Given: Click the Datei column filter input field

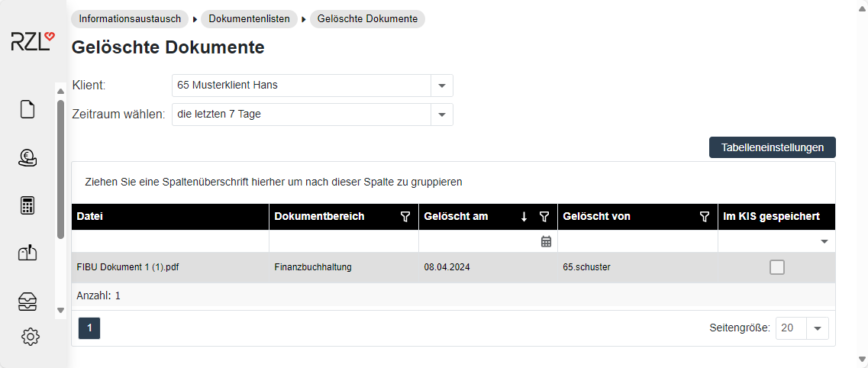Looking at the screenshot, I should 170,241.
